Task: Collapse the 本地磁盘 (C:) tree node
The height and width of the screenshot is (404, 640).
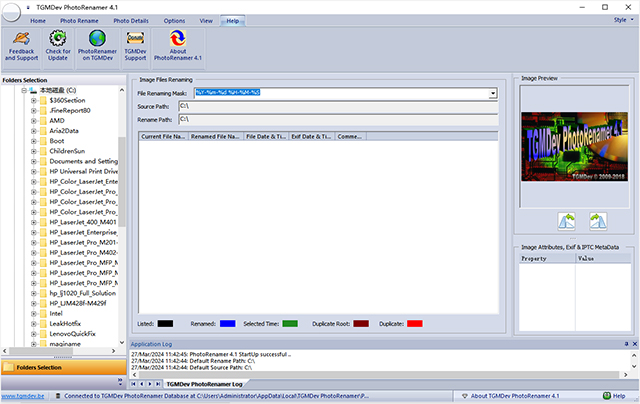Action: click(x=24, y=90)
